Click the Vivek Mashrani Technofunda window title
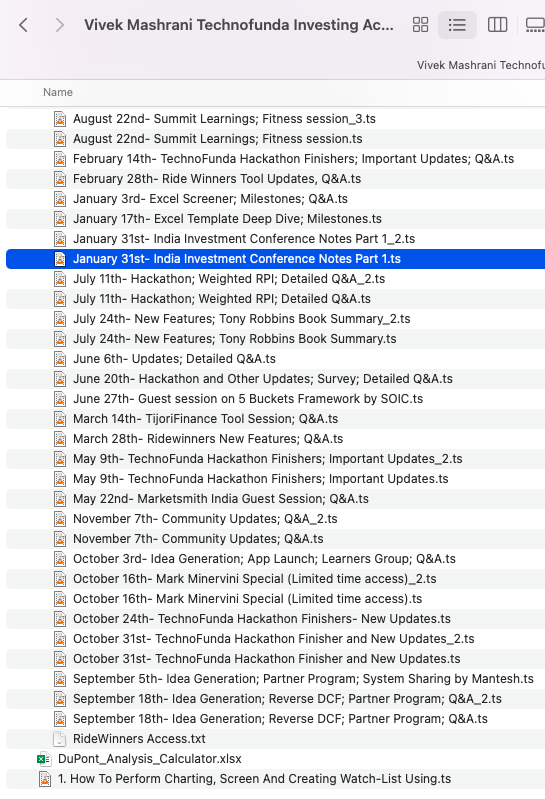The width and height of the screenshot is (545, 799). click(239, 24)
